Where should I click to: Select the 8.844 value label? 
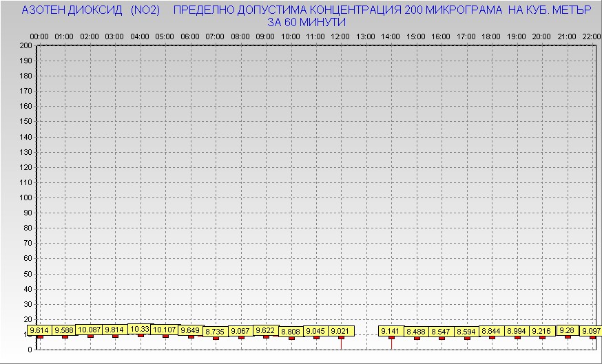tap(491, 331)
